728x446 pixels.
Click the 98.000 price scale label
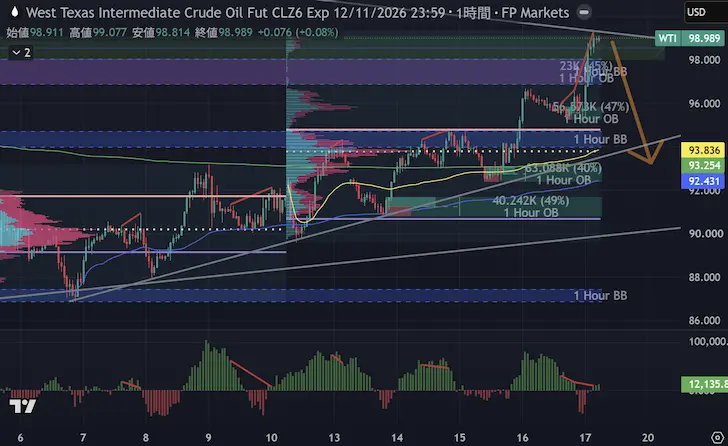pos(704,60)
